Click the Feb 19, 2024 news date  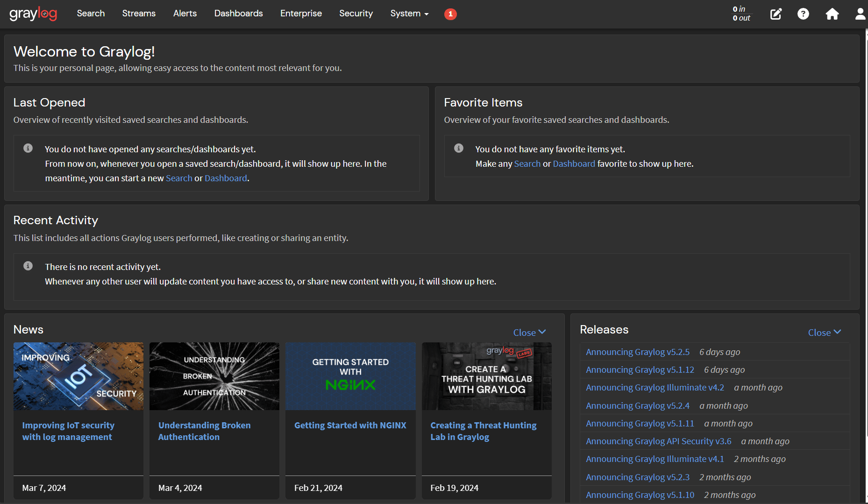coord(454,488)
